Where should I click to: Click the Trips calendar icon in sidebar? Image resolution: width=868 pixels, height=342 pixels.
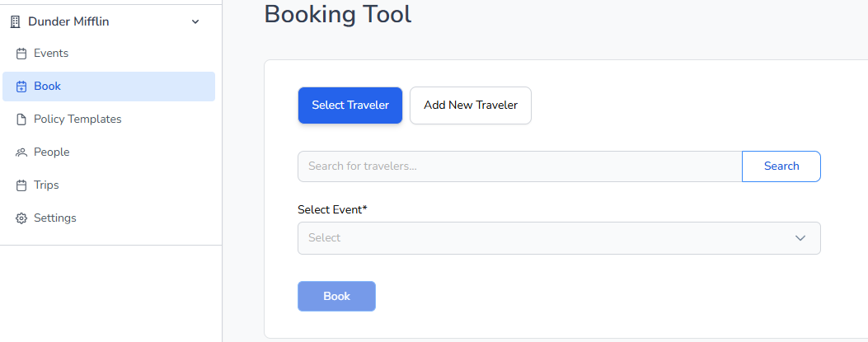pyautogui.click(x=22, y=185)
